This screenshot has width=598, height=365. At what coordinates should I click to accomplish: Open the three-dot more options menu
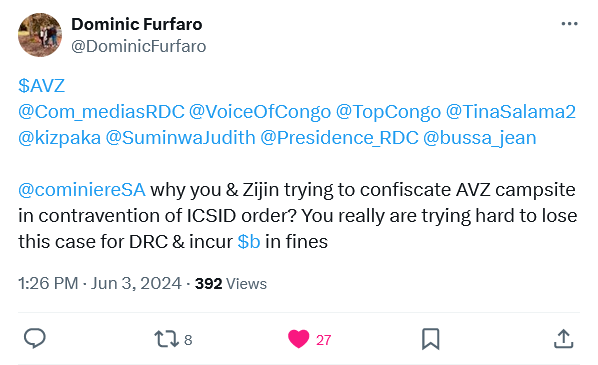click(569, 24)
